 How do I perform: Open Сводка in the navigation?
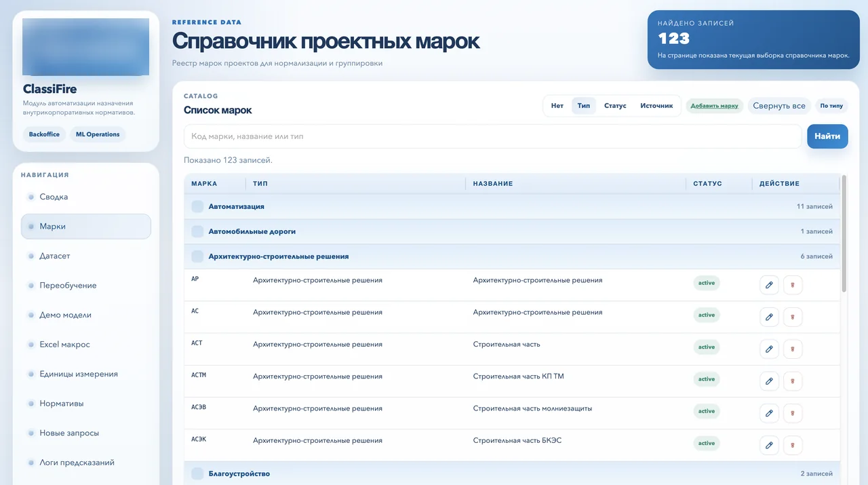click(86, 197)
